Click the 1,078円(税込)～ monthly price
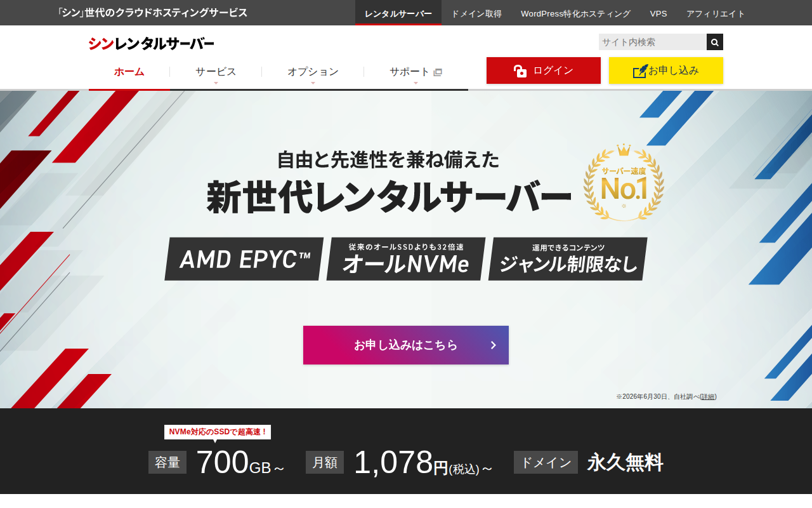Image resolution: width=812 pixels, height=508 pixels. 423,462
